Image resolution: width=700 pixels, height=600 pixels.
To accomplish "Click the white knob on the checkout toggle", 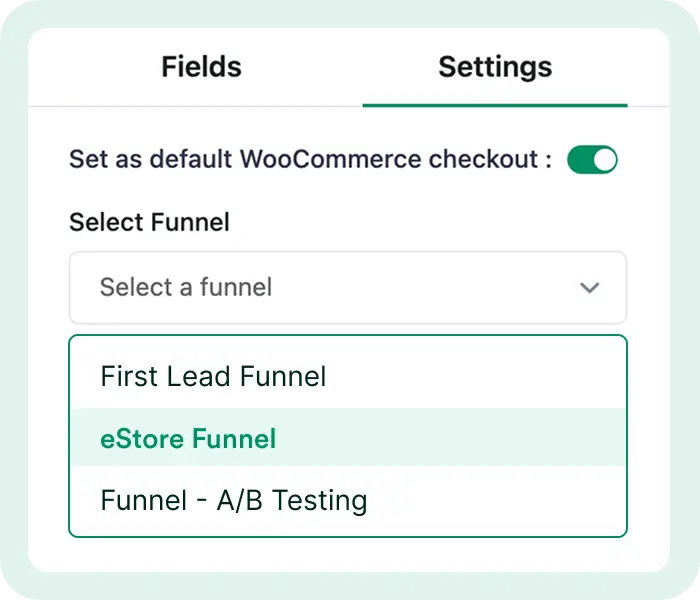I will click(x=603, y=160).
